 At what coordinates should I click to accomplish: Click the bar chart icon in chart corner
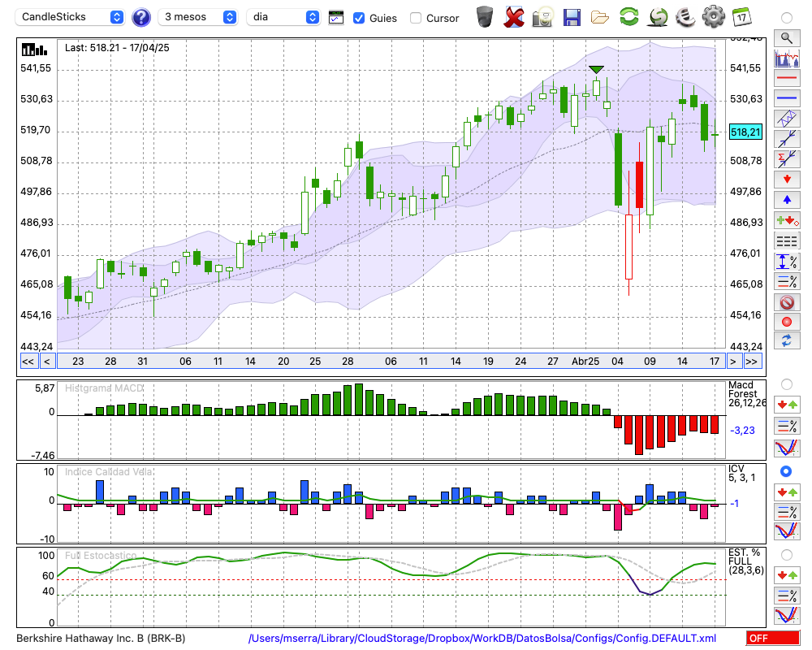(x=34, y=50)
